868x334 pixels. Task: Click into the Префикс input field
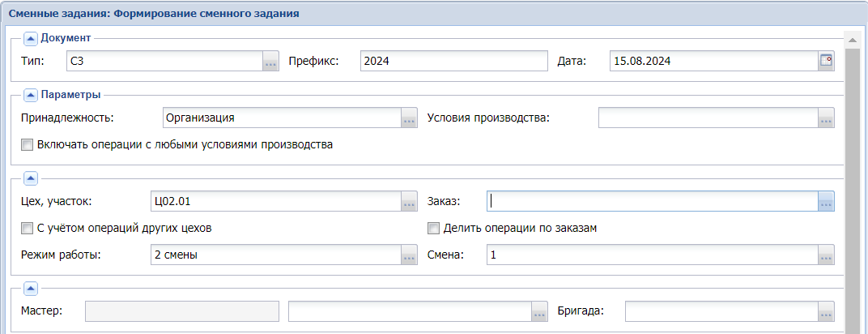(x=454, y=62)
